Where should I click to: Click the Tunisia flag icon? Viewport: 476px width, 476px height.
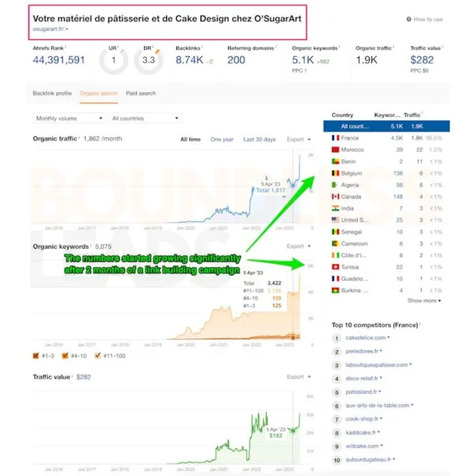(335, 267)
